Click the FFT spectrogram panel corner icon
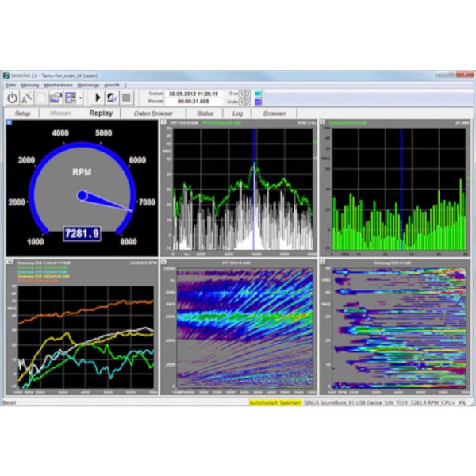 (164, 262)
